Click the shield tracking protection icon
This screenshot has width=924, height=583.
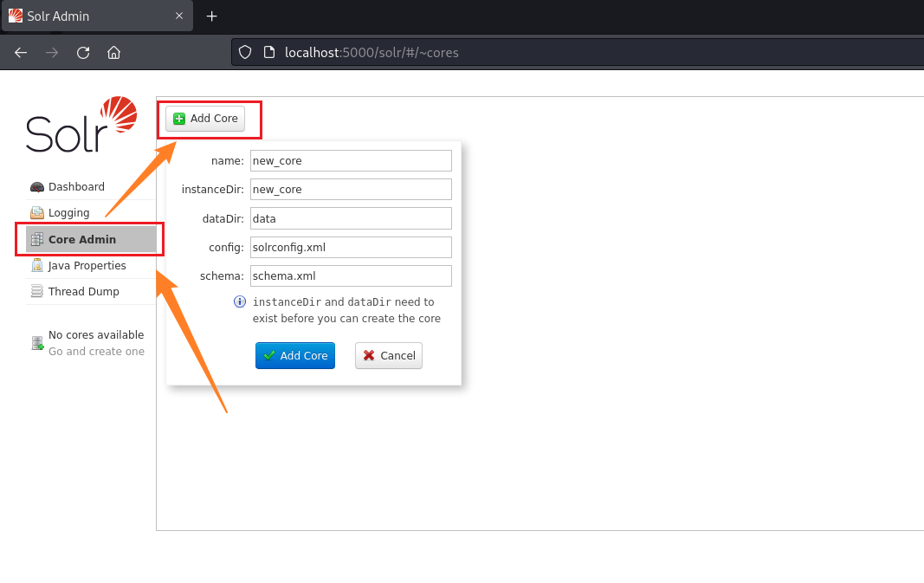pos(245,53)
